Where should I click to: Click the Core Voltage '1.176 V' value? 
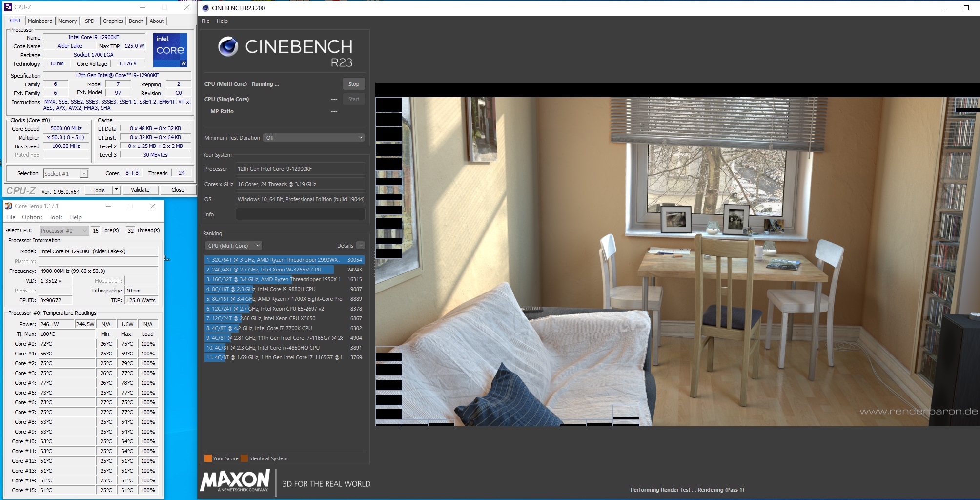click(127, 63)
